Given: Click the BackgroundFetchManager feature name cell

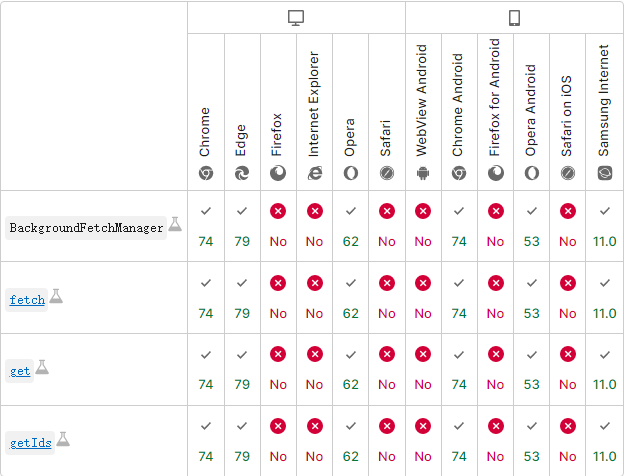Looking at the screenshot, I should coord(86,228).
